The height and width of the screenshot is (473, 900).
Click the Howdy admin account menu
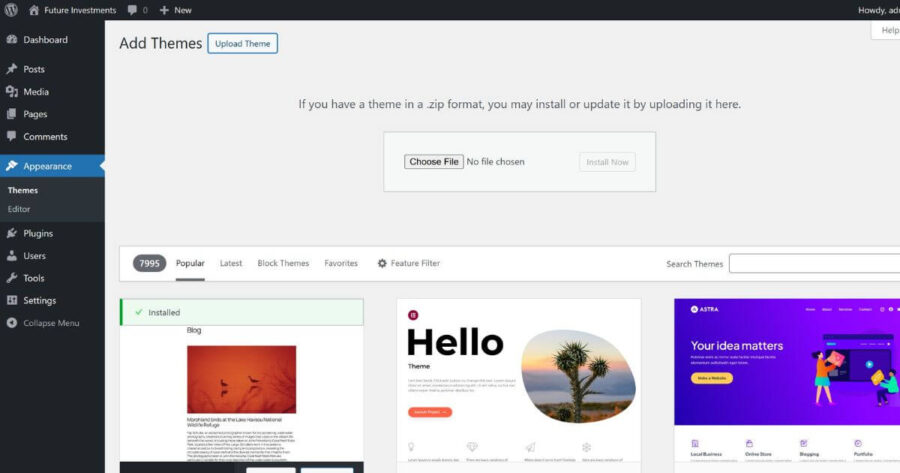tap(879, 10)
